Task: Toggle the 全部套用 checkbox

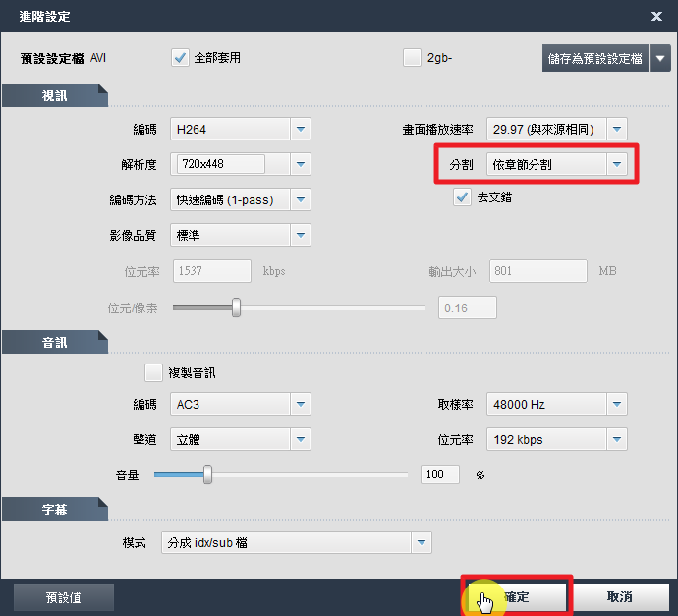Action: [x=180, y=58]
